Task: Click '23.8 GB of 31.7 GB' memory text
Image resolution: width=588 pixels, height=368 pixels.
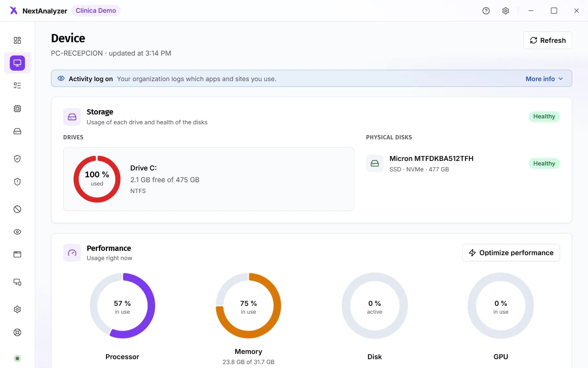Action: coord(249,362)
